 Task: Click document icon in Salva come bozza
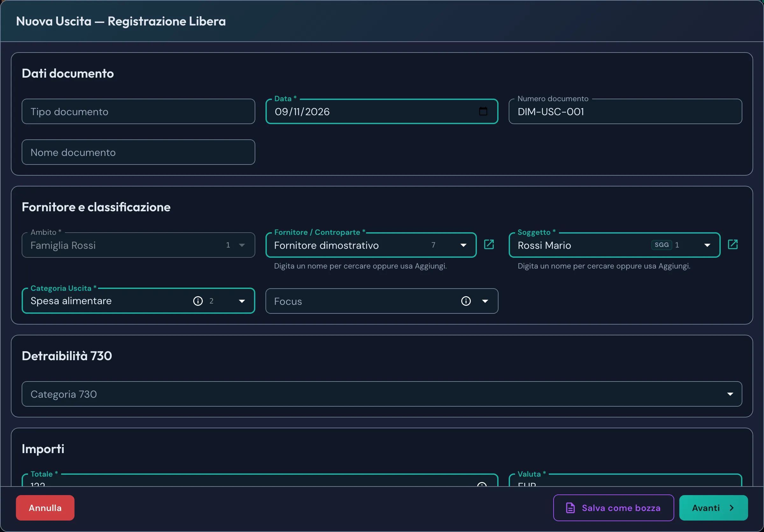pos(570,508)
